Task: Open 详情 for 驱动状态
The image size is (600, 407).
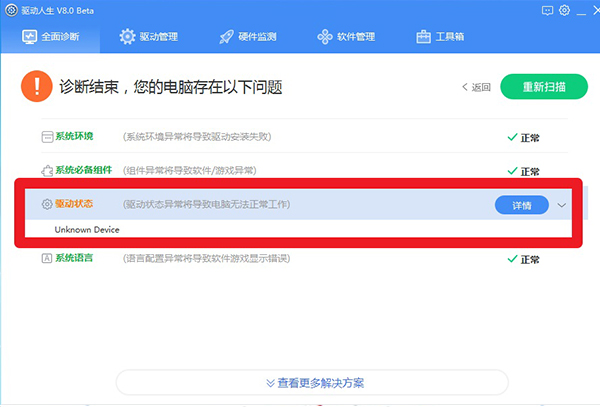Action: tap(522, 205)
